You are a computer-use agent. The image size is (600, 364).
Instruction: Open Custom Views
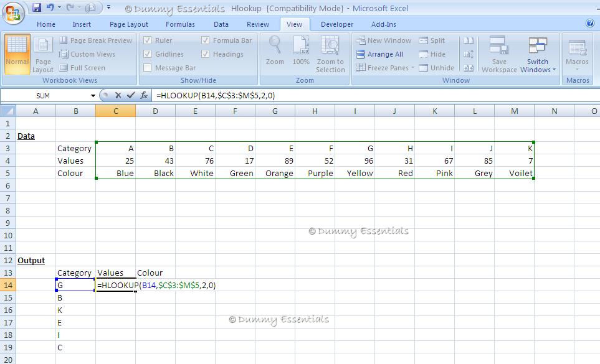[87, 54]
